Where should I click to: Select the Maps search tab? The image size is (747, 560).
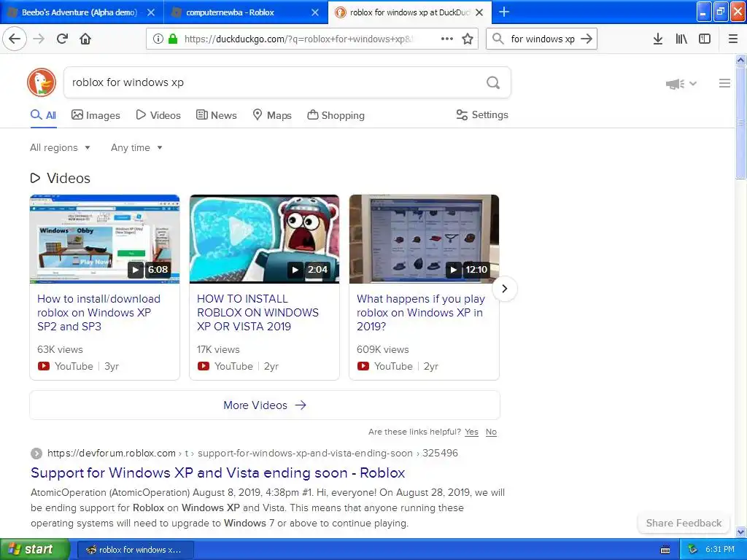click(272, 115)
